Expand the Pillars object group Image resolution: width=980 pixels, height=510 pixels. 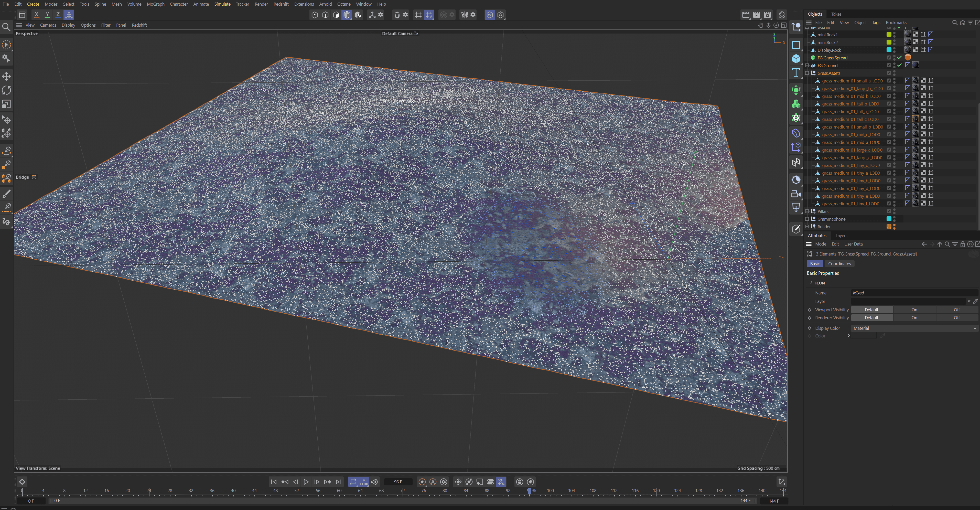(x=807, y=211)
